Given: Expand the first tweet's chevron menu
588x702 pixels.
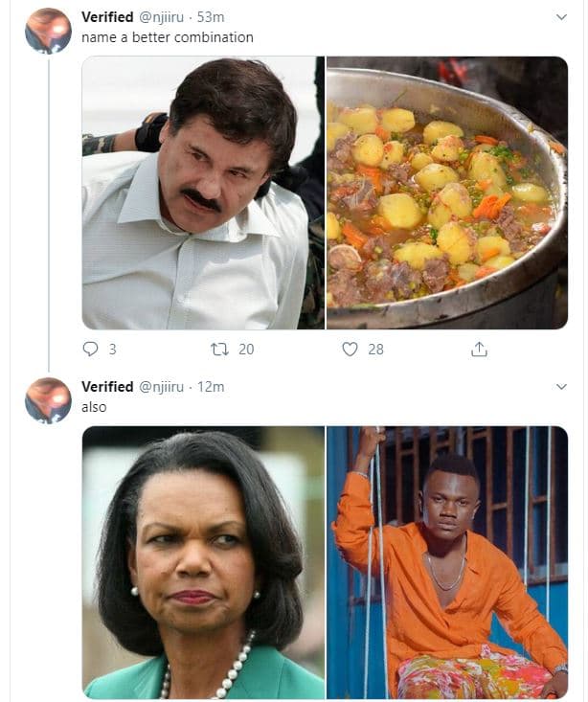Looking at the screenshot, I should (562, 17).
